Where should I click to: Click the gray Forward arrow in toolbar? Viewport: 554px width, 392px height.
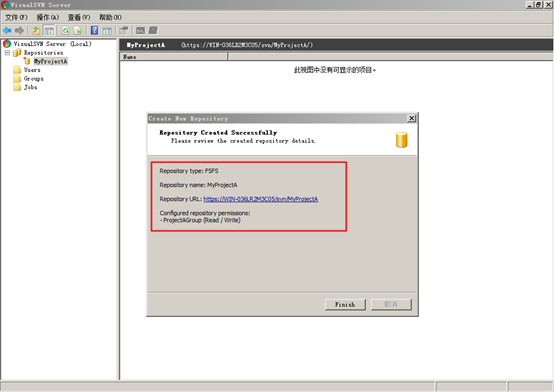pyautogui.click(x=19, y=30)
